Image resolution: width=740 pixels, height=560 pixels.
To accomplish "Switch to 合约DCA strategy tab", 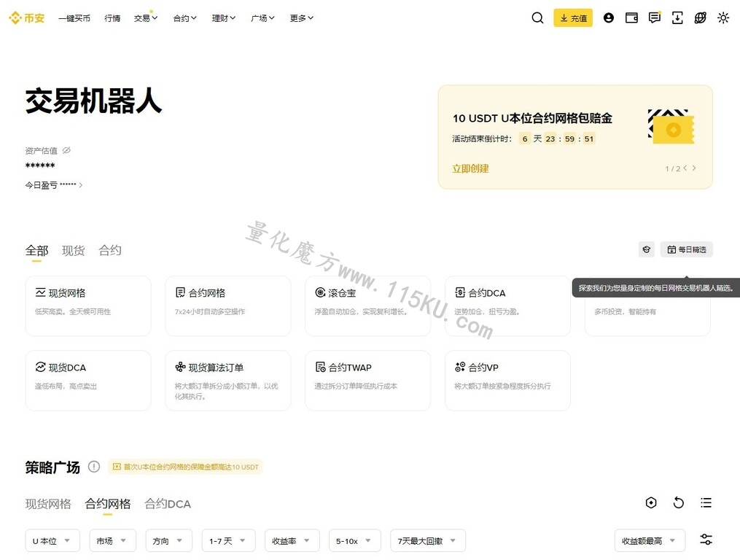I will click(x=168, y=504).
